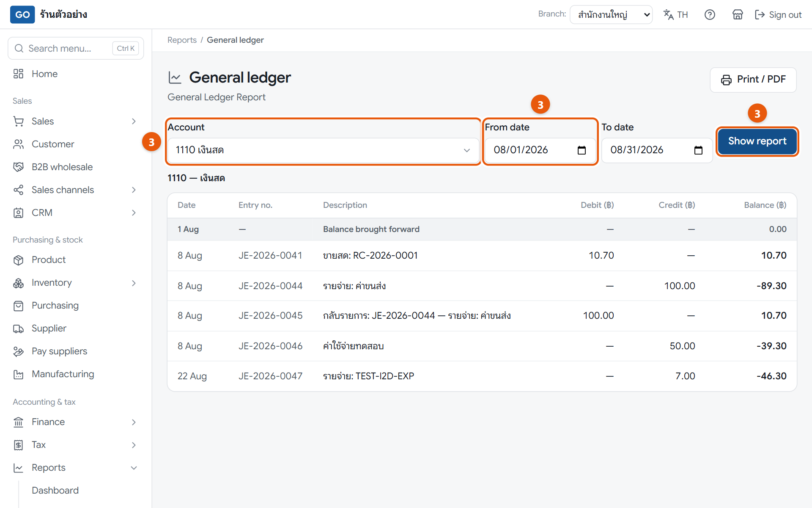This screenshot has height=508, width=812.
Task: Click the Show report button
Action: (x=757, y=141)
